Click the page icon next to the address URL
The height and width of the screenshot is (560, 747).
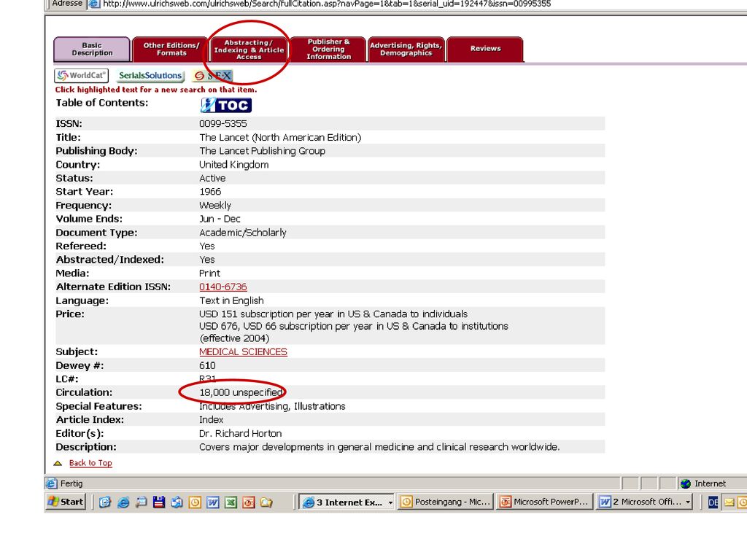click(x=94, y=4)
